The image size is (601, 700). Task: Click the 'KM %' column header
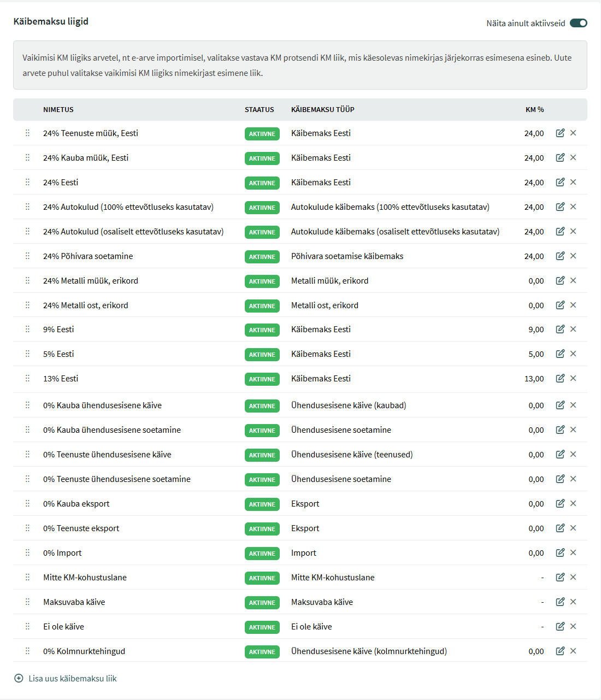[534, 110]
